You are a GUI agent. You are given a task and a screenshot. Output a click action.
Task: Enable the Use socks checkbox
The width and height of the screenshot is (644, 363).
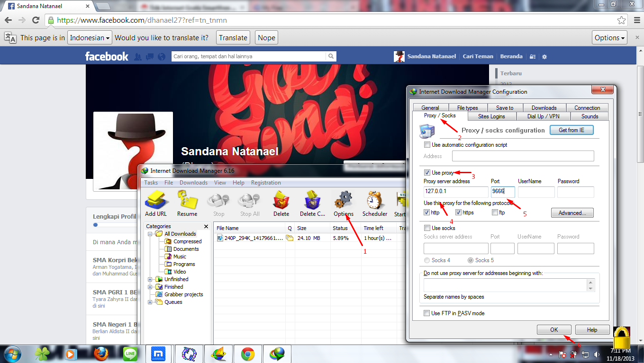pyautogui.click(x=427, y=228)
